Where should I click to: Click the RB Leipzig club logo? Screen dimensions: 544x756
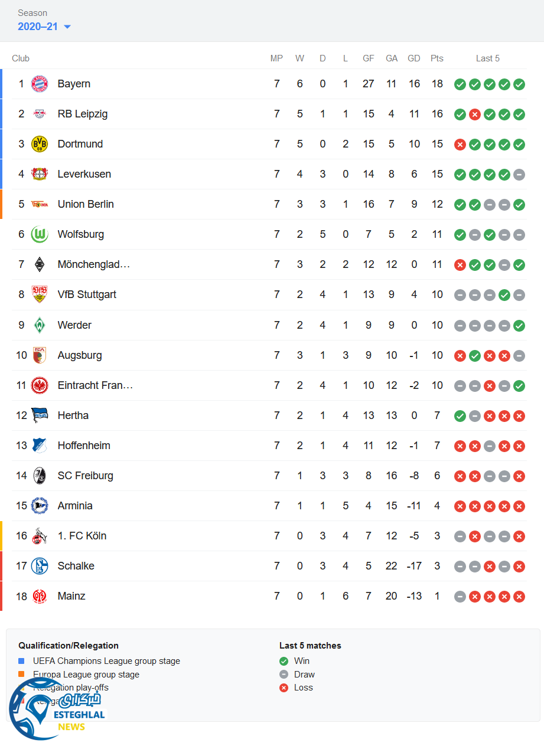[40, 114]
